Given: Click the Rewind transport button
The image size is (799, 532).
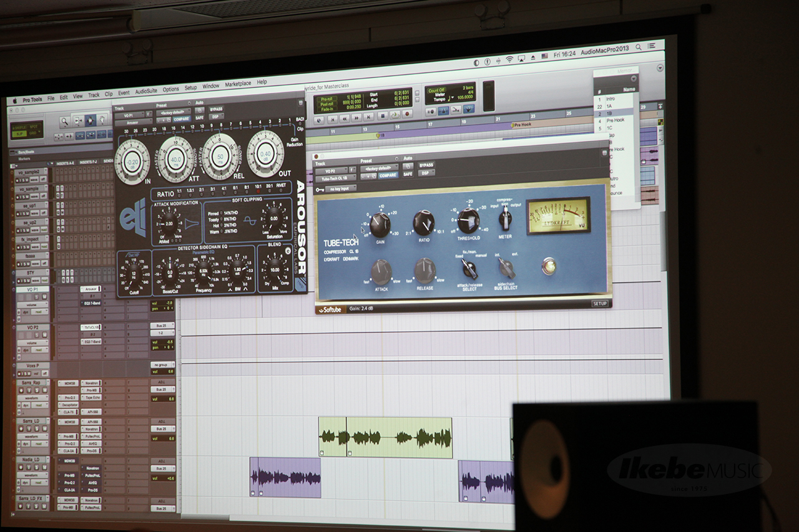Looking at the screenshot, I should pos(344,118).
